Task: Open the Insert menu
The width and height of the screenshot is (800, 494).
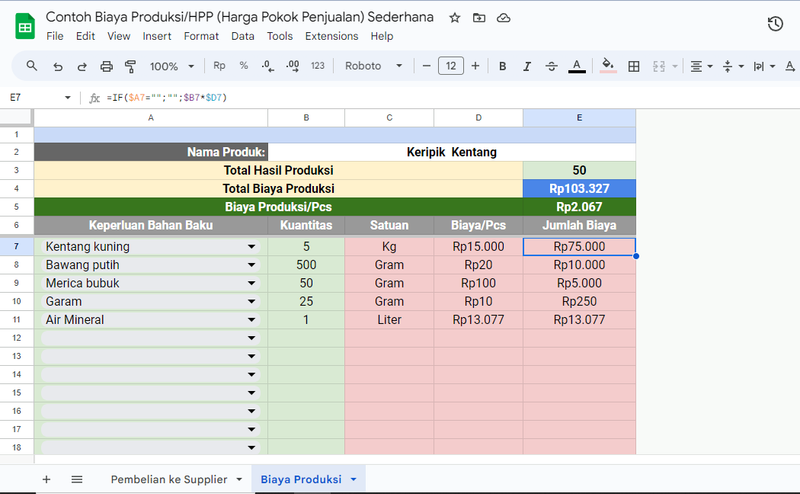Action: pyautogui.click(x=157, y=36)
